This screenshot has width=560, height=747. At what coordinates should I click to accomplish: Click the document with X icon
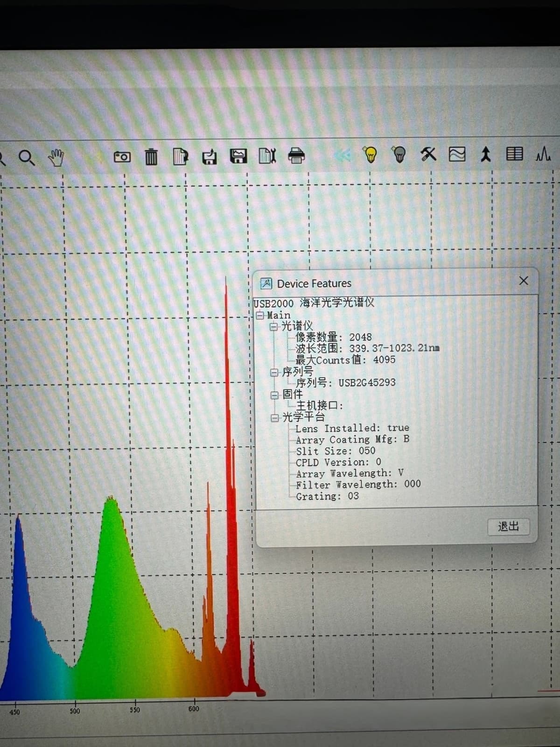pyautogui.click(x=267, y=155)
